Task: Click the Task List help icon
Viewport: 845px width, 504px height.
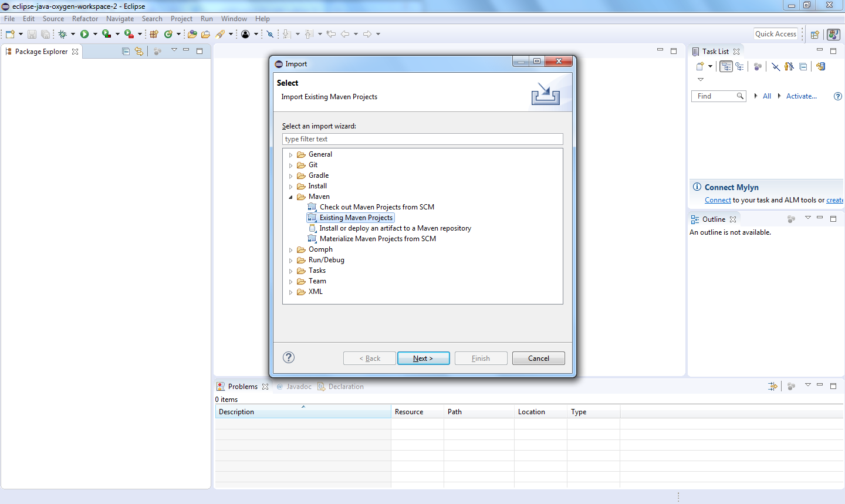Action: [x=838, y=96]
